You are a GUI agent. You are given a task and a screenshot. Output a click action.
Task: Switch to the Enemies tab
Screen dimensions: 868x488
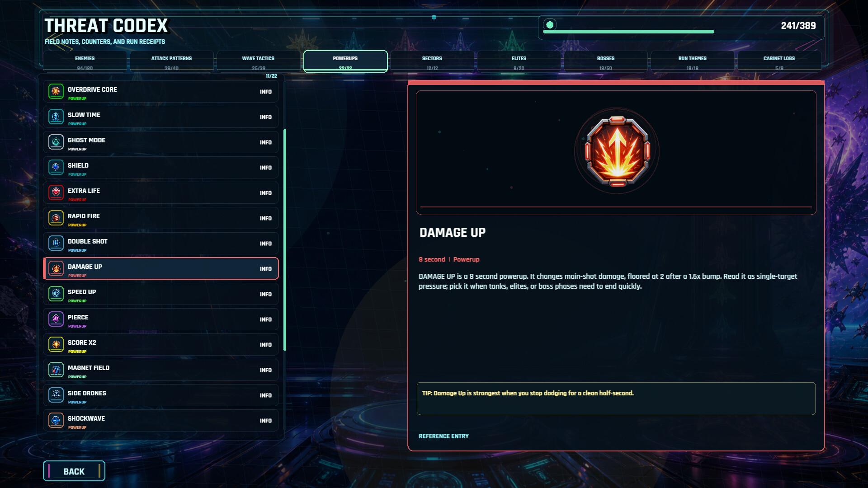85,61
